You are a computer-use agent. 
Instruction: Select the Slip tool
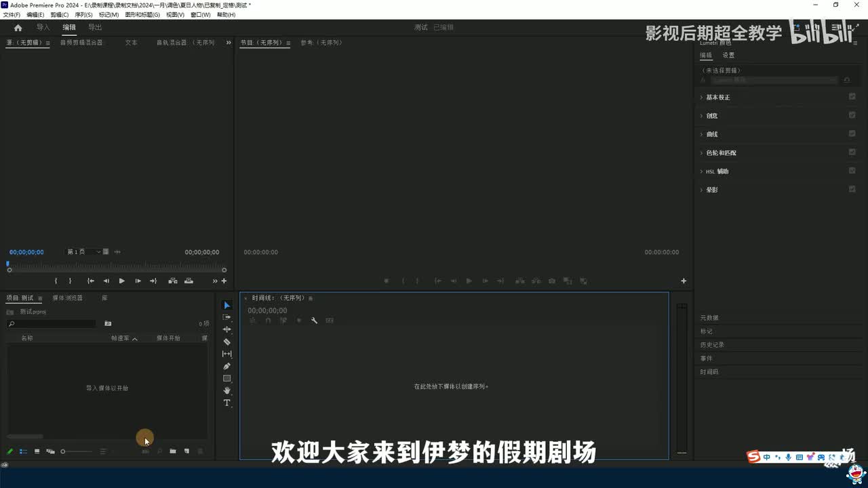(x=227, y=354)
